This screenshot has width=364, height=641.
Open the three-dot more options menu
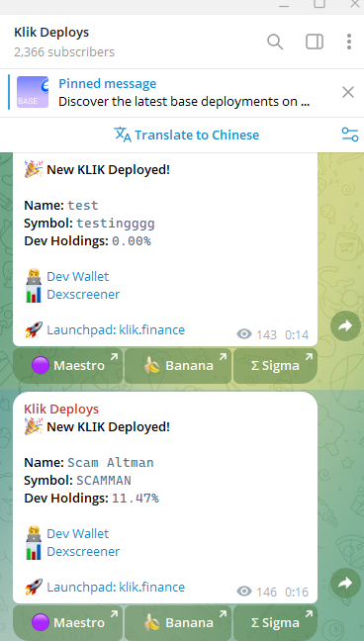tap(349, 42)
